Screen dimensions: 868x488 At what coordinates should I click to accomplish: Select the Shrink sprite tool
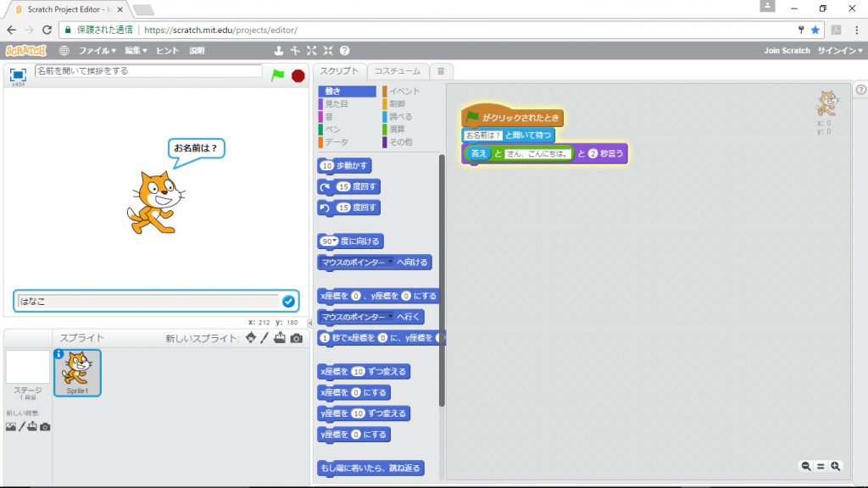pyautogui.click(x=328, y=50)
